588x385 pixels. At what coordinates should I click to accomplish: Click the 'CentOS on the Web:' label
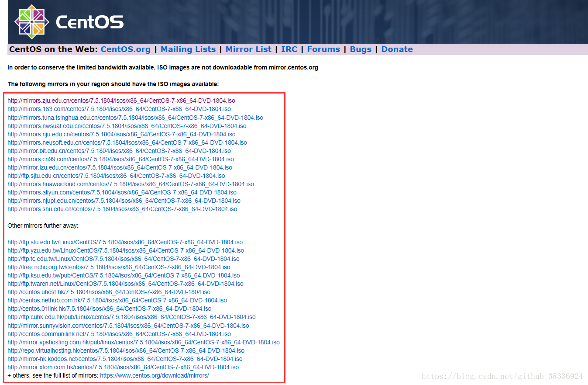(54, 49)
